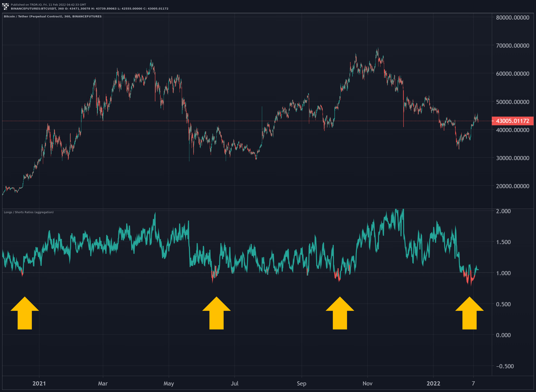Click the BINANCEFUTURES:BTCUSDT header symbol text

point(33,9)
